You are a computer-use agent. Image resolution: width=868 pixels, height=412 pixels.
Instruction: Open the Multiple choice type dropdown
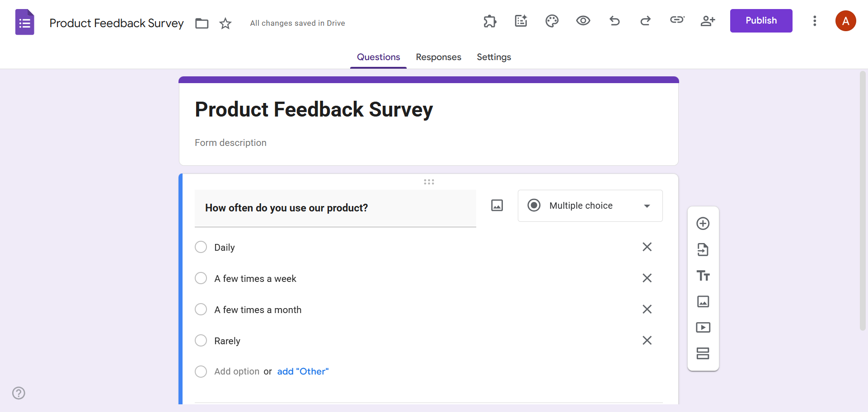[x=590, y=206]
